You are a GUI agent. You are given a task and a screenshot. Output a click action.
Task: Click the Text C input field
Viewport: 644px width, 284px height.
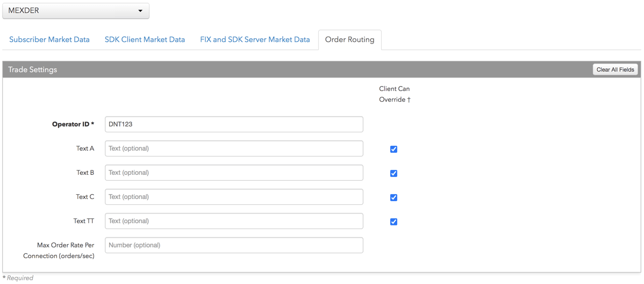tap(234, 197)
